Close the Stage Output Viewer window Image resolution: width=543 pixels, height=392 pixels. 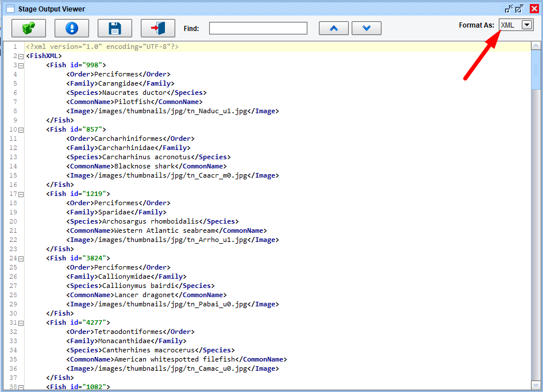pyautogui.click(x=534, y=9)
